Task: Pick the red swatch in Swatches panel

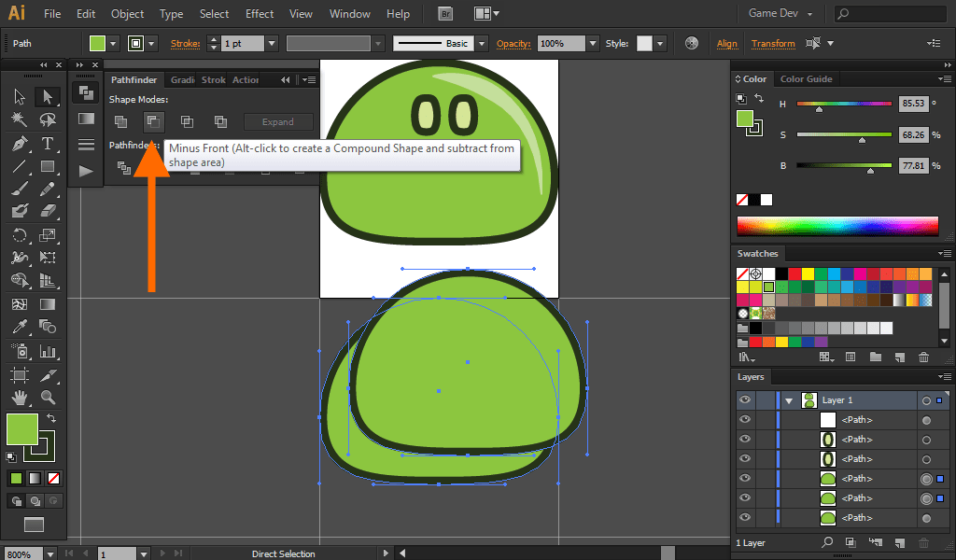Action: (x=794, y=273)
